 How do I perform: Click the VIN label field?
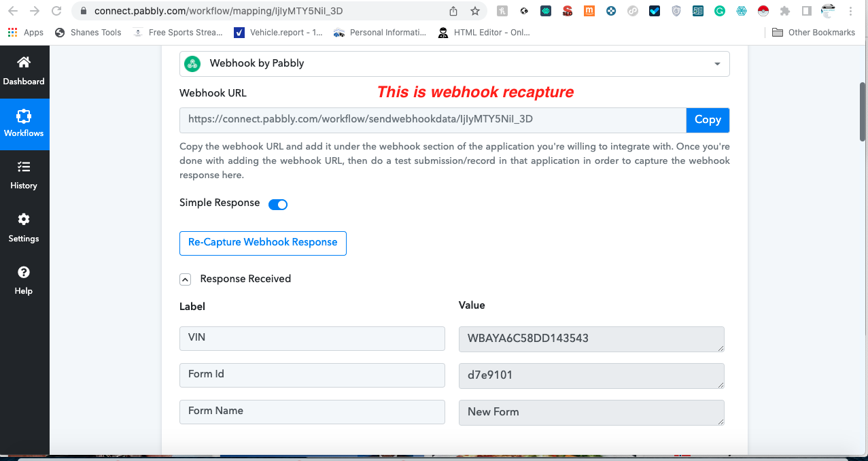[312, 339]
